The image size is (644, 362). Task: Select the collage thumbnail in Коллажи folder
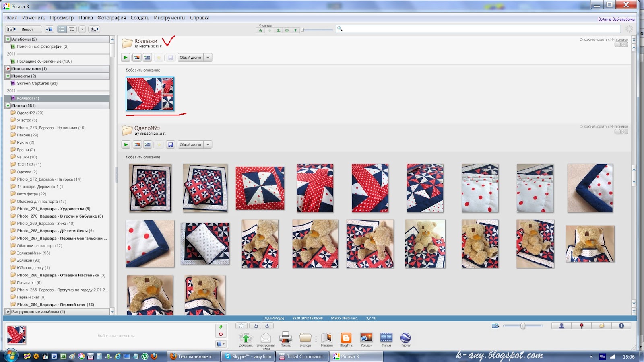[150, 94]
